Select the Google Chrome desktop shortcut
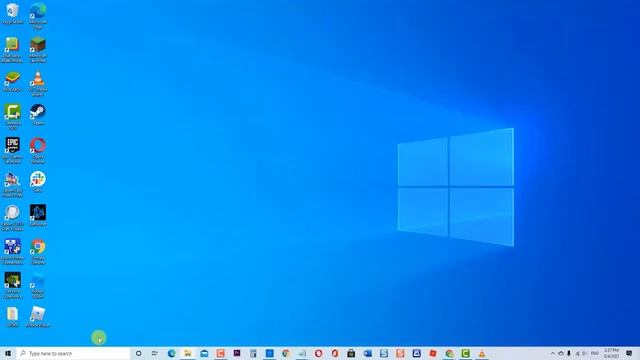Viewport: 640px width, 360px height. 38,252
